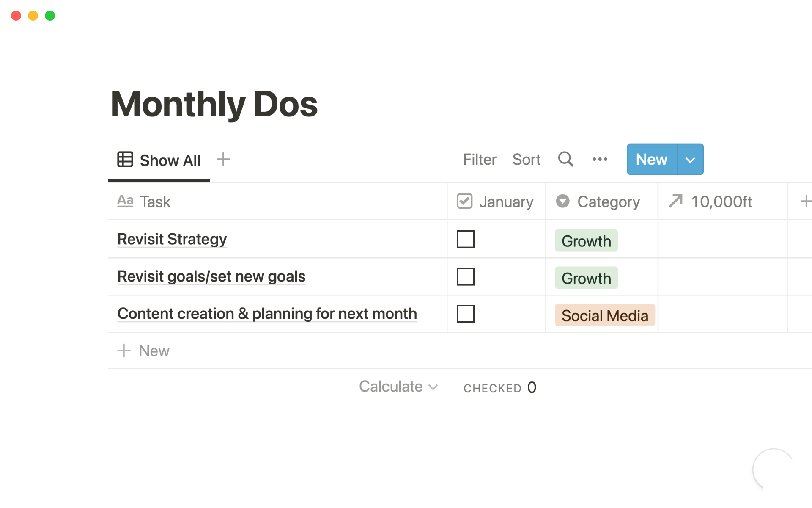
Task: Click the green Growth tag for Revisit Strategy
Action: pyautogui.click(x=586, y=241)
